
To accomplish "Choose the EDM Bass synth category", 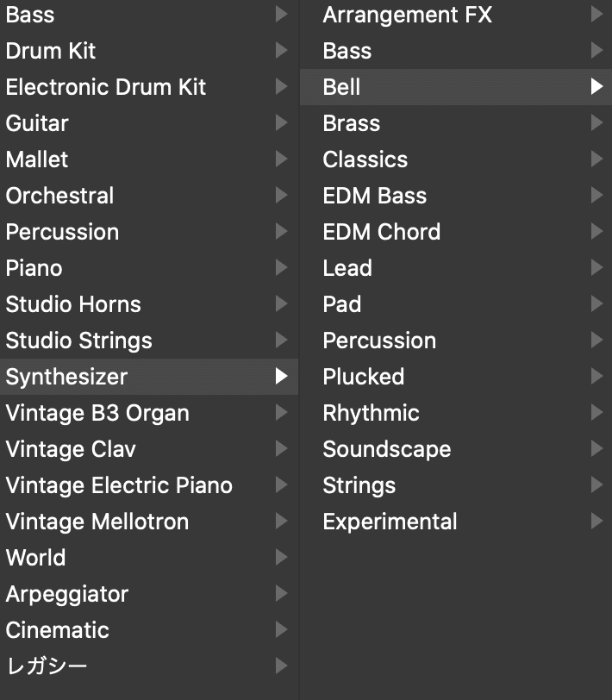I will [375, 196].
